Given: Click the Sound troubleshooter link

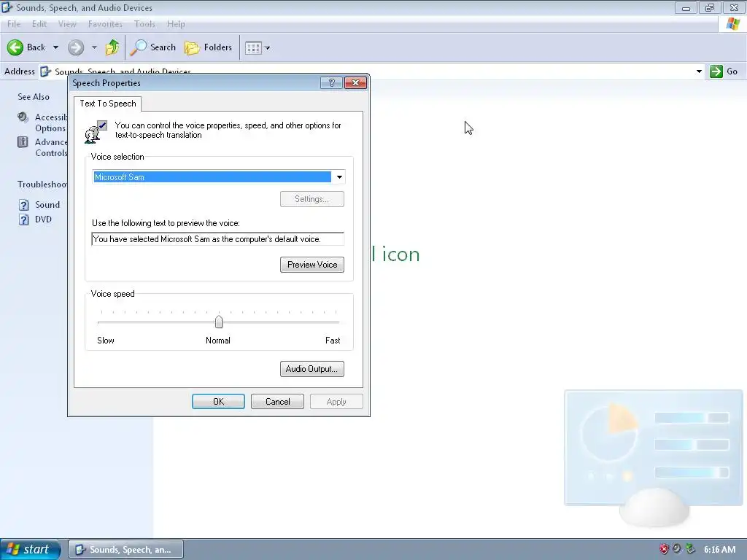Looking at the screenshot, I should coord(47,205).
